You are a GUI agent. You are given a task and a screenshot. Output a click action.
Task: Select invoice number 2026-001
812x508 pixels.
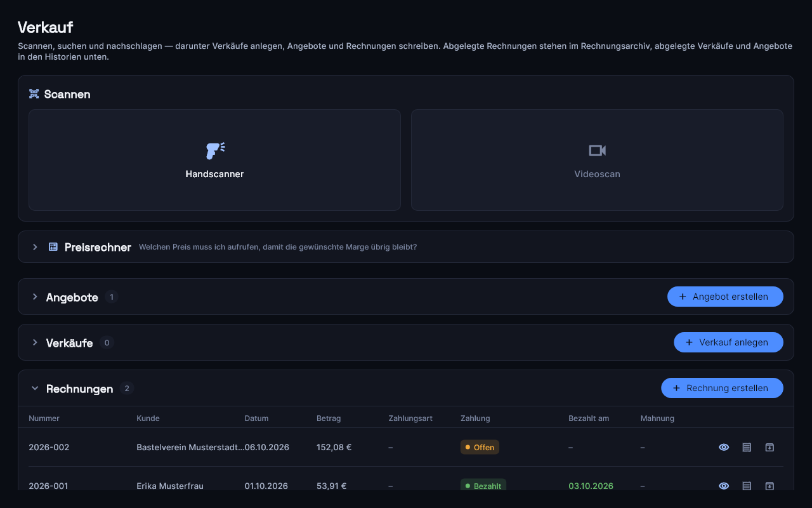(48, 486)
